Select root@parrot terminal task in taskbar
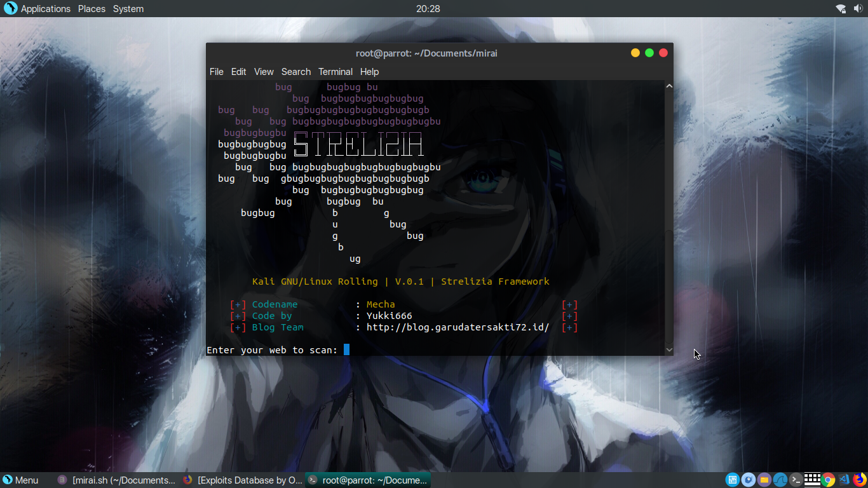 click(x=368, y=480)
